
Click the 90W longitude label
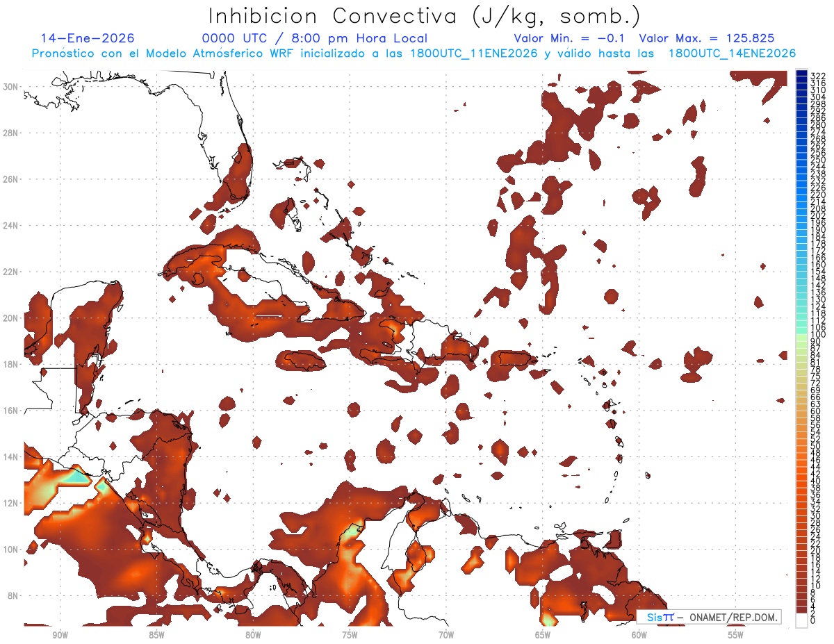click(60, 635)
